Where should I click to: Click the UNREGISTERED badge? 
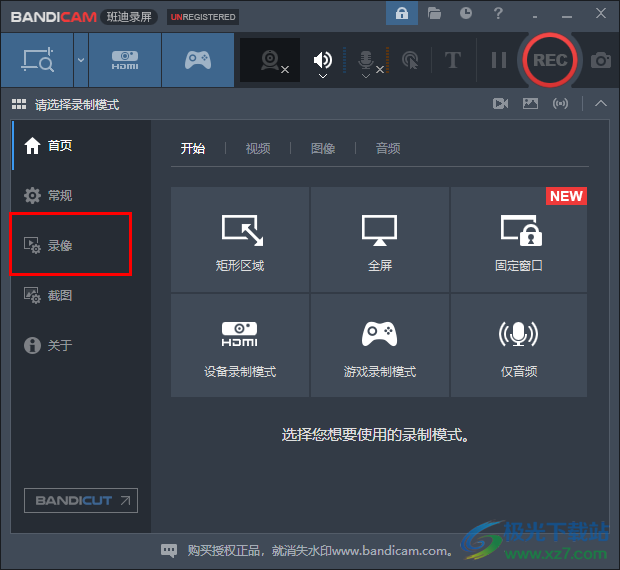[x=203, y=17]
